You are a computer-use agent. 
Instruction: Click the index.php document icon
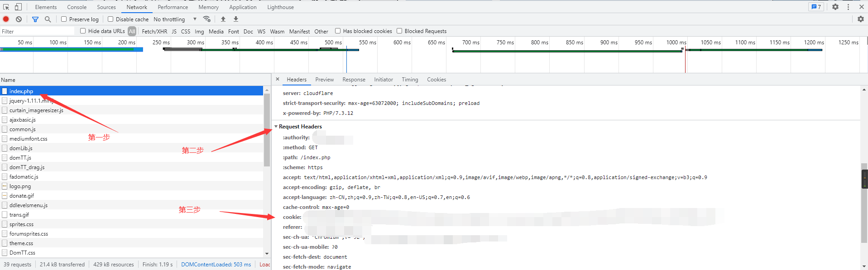click(x=5, y=91)
